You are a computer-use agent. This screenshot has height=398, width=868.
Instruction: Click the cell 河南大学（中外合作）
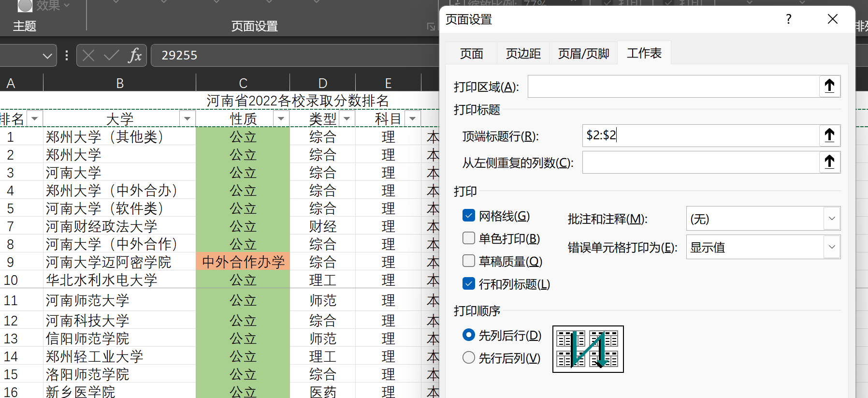click(x=120, y=244)
